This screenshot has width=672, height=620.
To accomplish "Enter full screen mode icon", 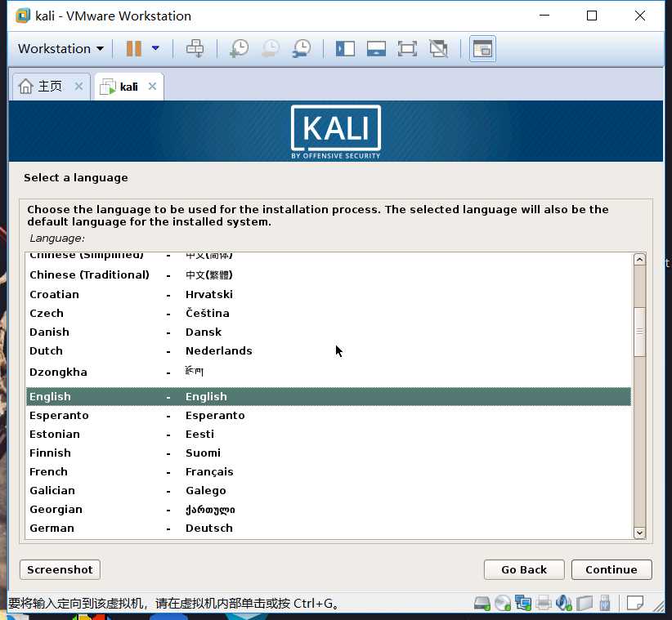I will pyautogui.click(x=407, y=48).
